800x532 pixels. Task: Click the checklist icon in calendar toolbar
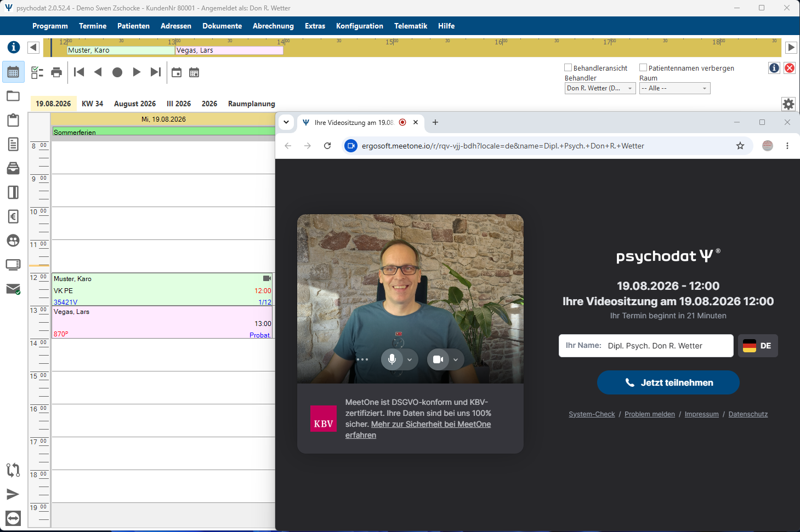[37, 72]
